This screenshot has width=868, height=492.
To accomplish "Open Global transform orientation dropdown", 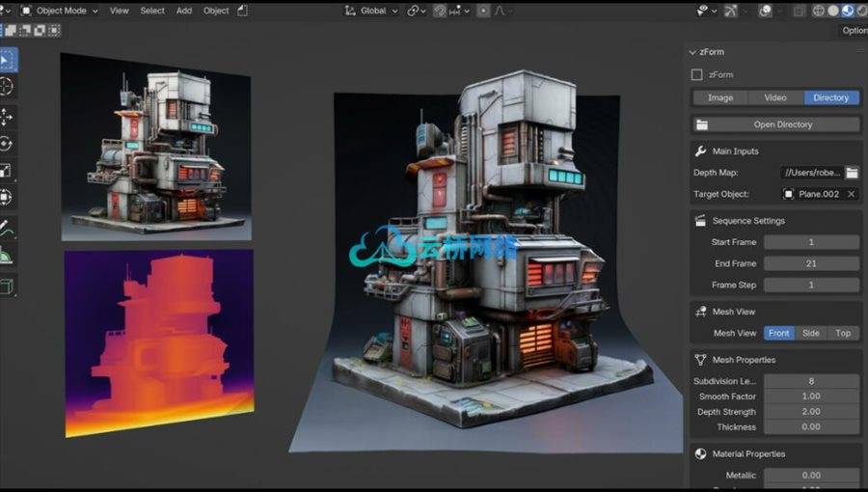I will click(371, 11).
